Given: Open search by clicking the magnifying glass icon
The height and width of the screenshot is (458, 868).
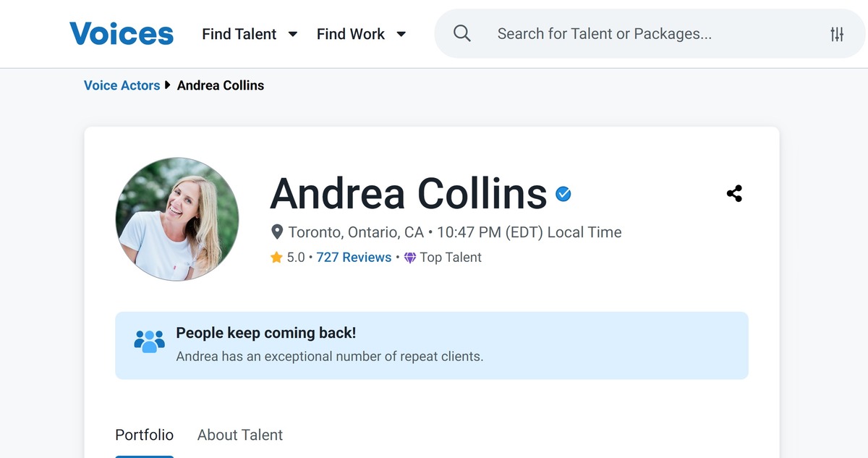Looking at the screenshot, I should pyautogui.click(x=461, y=33).
